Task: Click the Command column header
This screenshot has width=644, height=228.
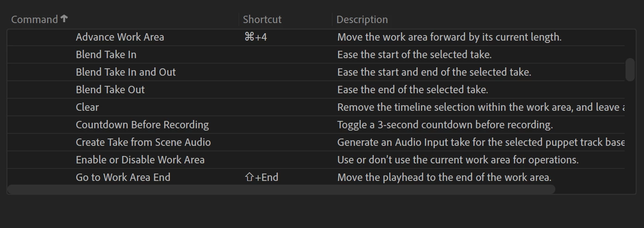Action: 34,19
